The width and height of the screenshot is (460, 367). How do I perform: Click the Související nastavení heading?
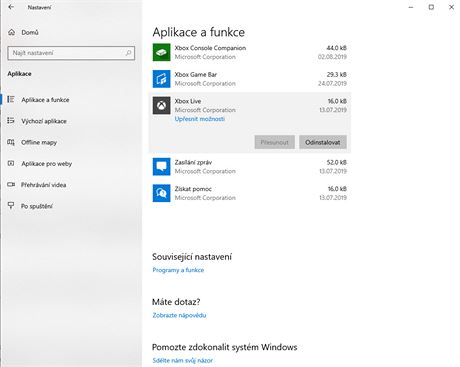click(192, 257)
